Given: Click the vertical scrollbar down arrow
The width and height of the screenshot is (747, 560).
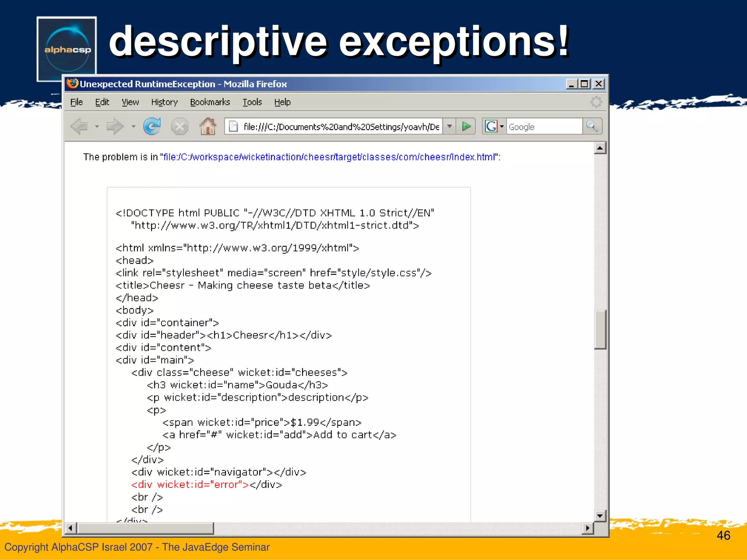Looking at the screenshot, I should point(600,516).
